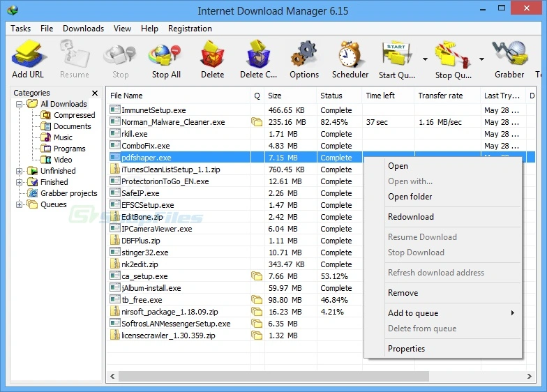Select the EditBone.zip download row

[236, 217]
